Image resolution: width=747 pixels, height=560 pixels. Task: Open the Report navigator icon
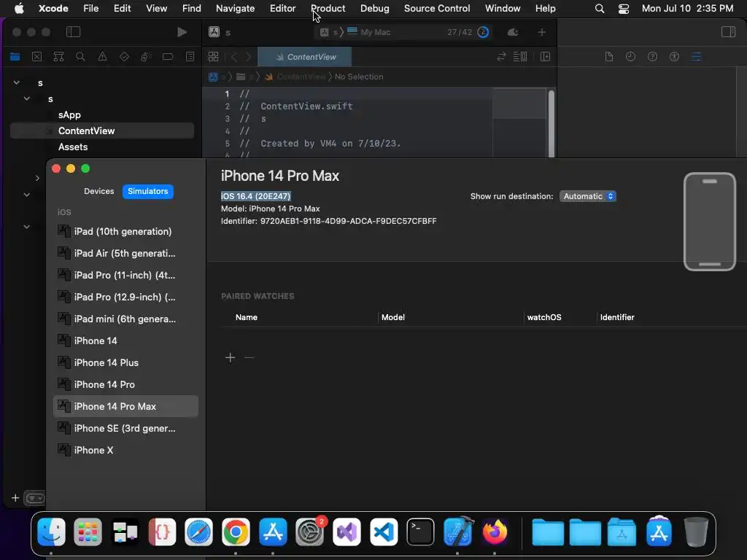point(190,57)
